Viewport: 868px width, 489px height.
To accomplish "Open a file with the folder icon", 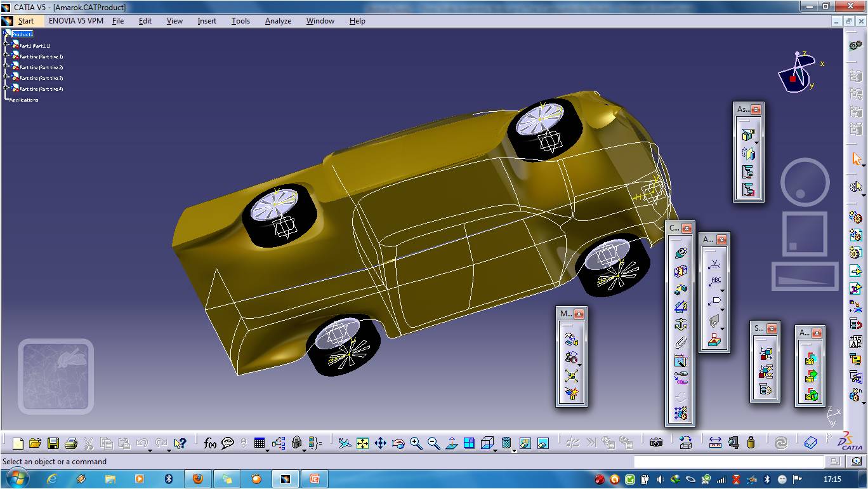I will tap(35, 443).
